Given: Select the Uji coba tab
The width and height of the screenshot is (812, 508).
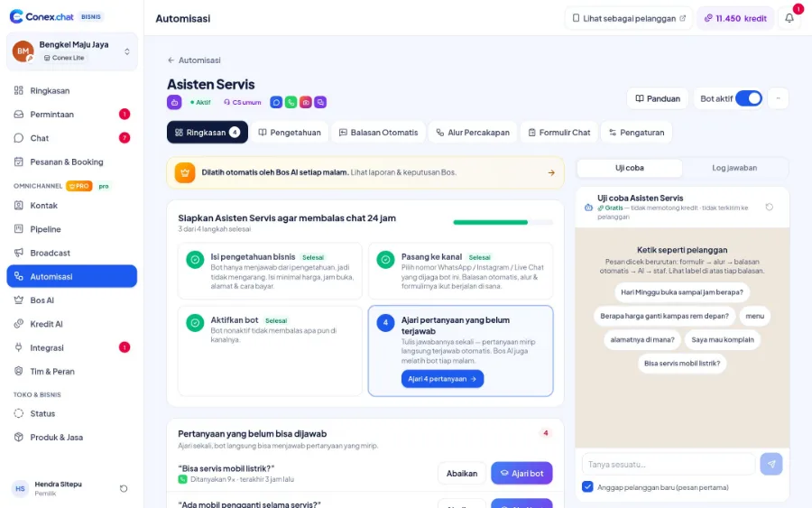Looking at the screenshot, I should tap(630, 168).
